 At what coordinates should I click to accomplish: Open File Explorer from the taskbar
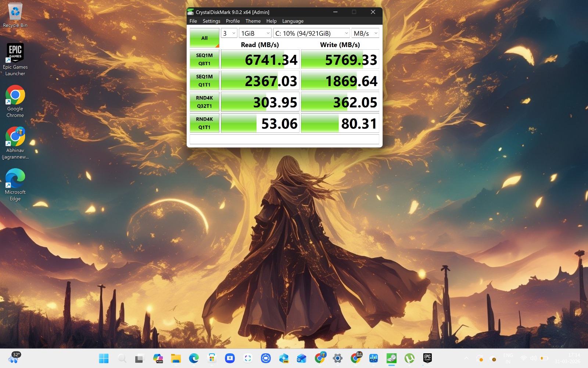(176, 358)
